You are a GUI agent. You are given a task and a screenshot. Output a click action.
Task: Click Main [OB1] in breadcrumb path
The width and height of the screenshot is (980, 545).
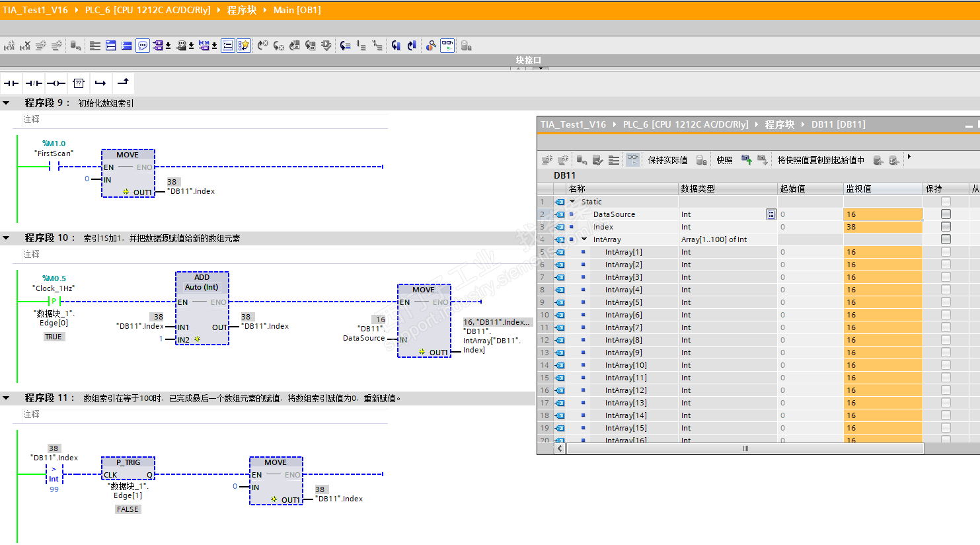[x=297, y=10]
